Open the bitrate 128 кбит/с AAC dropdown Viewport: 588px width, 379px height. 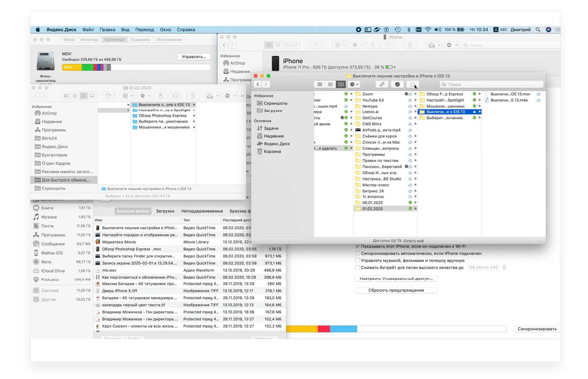pos(486,267)
